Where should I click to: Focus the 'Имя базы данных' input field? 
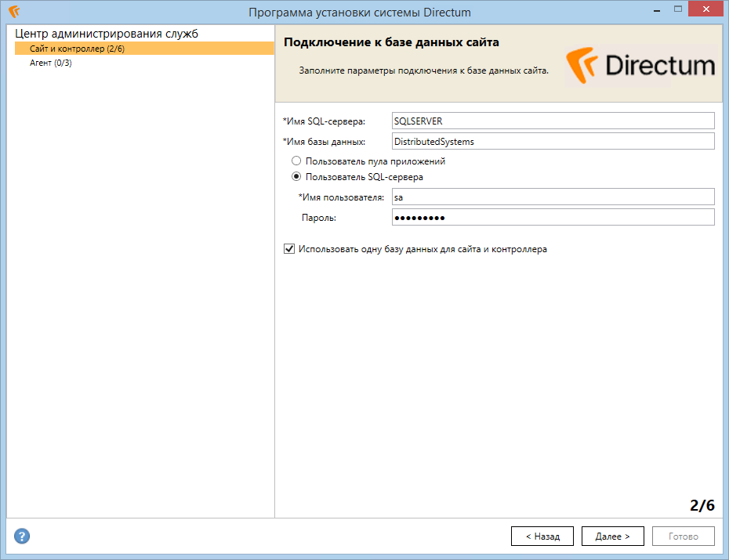553,141
